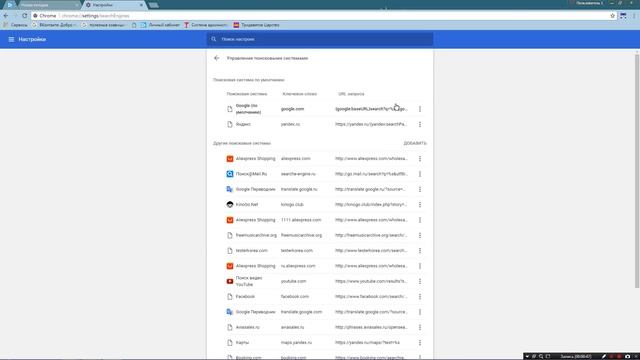Click the YouTube icon in the list
This screenshot has width=640, height=360.
click(x=230, y=281)
